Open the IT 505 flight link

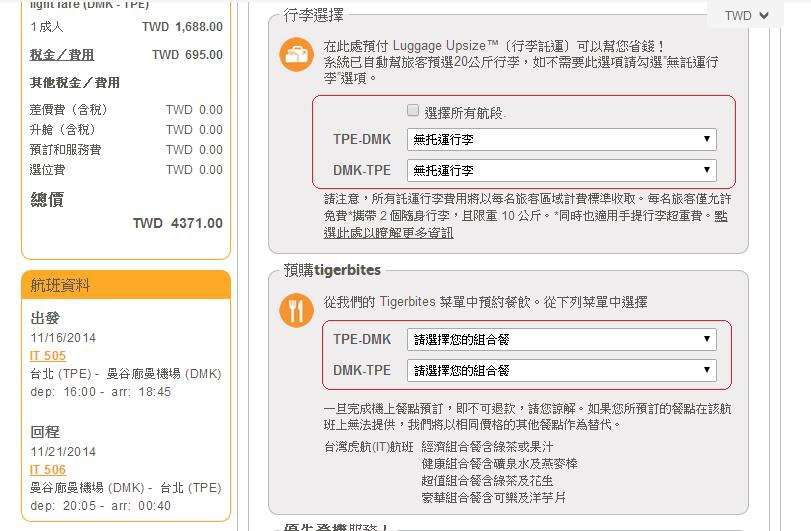48,356
